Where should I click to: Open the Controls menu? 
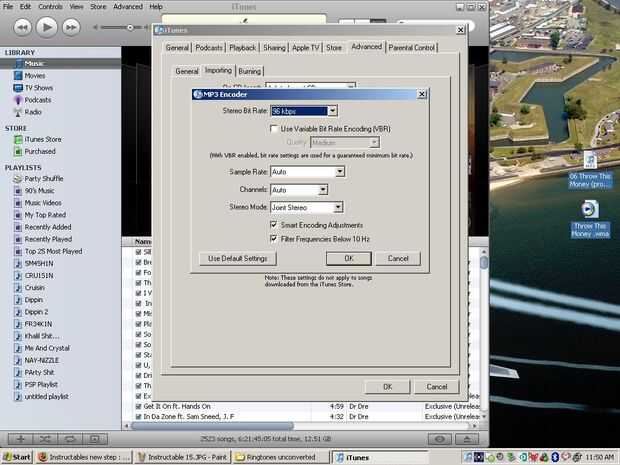[50, 7]
